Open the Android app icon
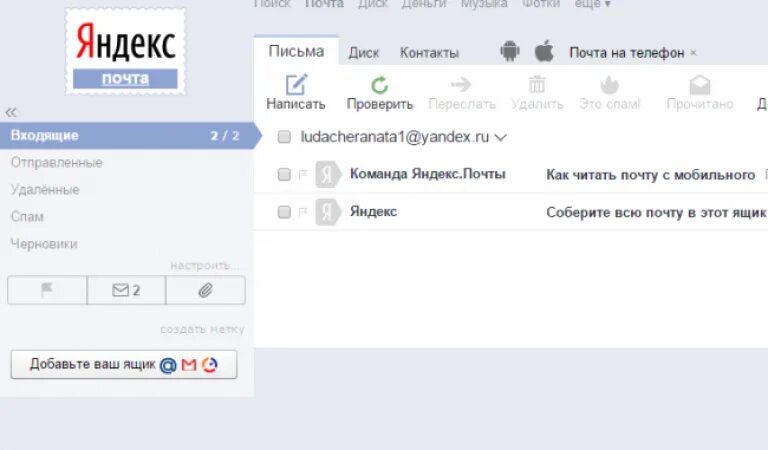 (509, 51)
